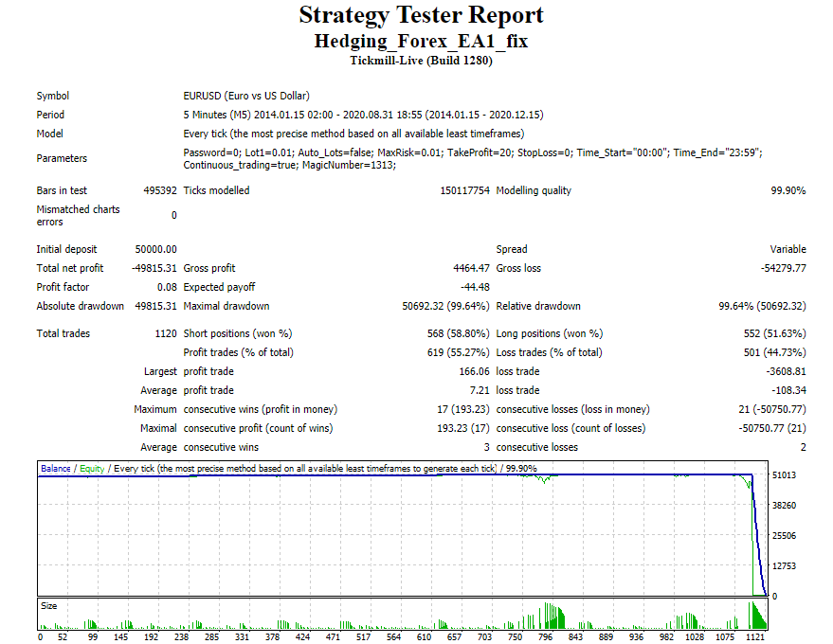Click the Modelling quality 99.90% value
Viewport: 833px width, 644px height.
click(788, 190)
